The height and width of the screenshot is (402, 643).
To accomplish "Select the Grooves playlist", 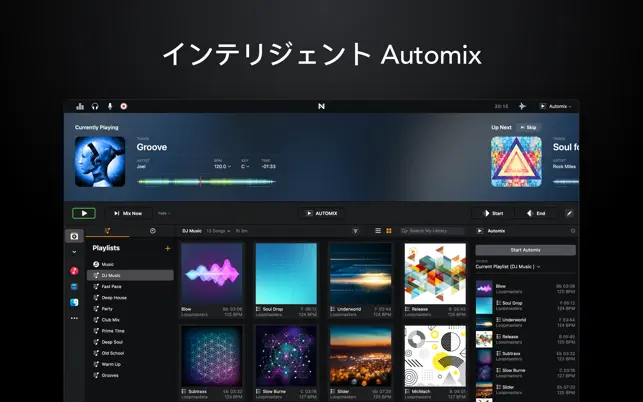I will [130, 375].
